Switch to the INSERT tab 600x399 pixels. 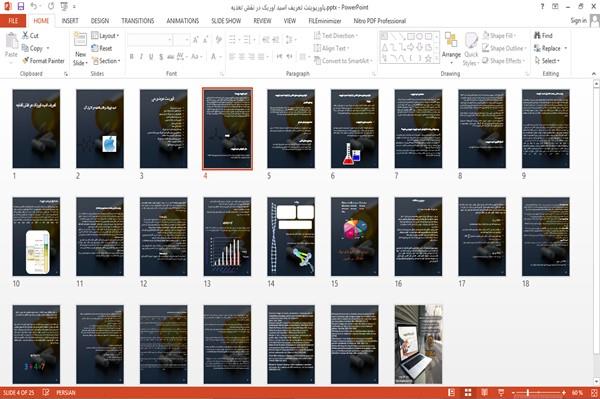(70, 21)
